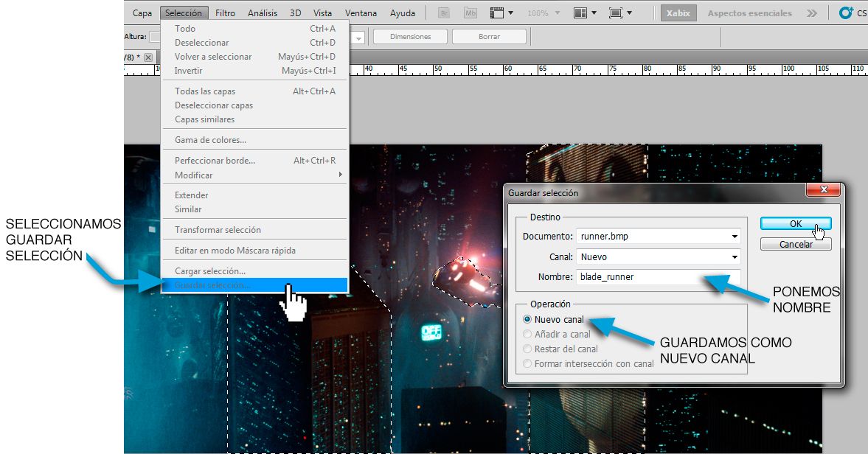Expand the Modificar submenu

254,175
